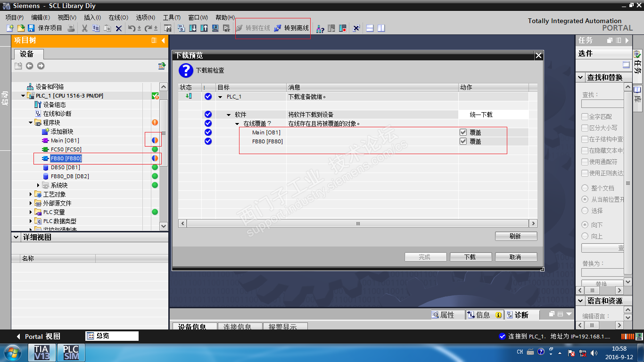Click the back arrow in project tree
The image size is (644, 362).
29,66
